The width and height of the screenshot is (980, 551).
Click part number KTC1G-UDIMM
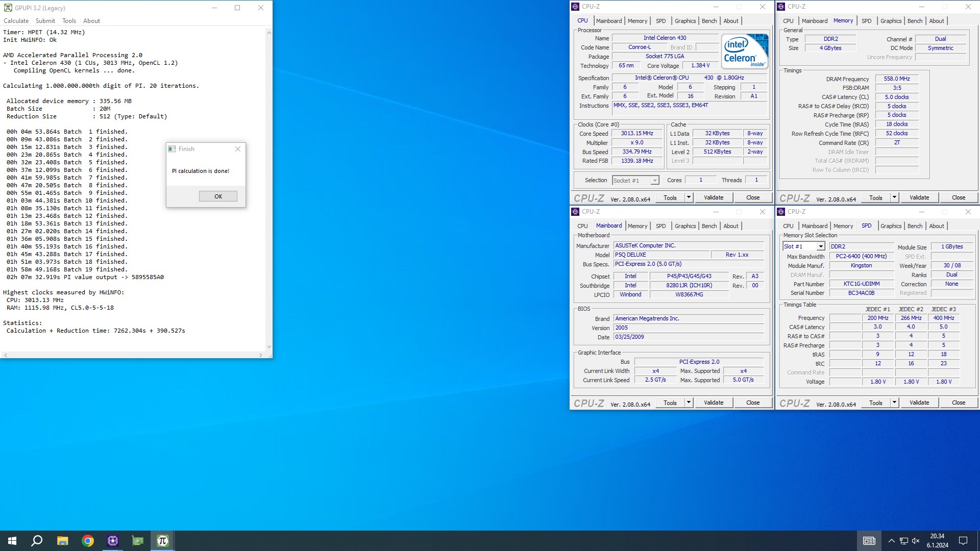click(x=862, y=284)
